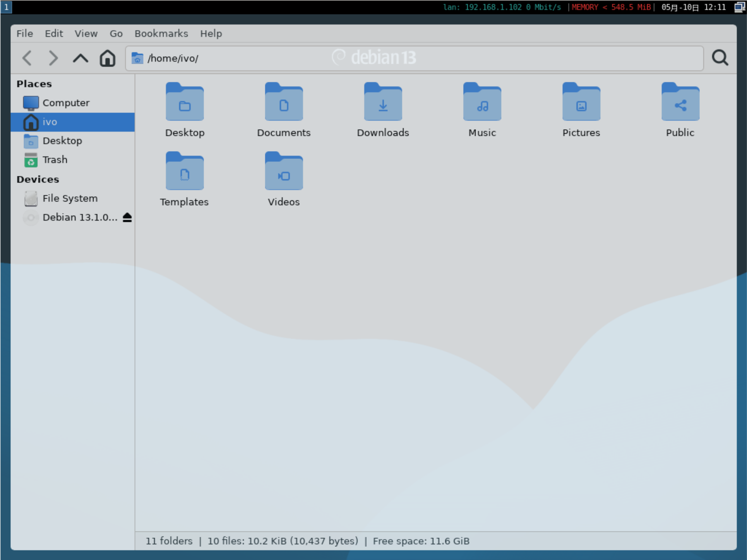Navigate up to the parent folder
Image resolution: width=747 pixels, height=560 pixels.
[80, 58]
